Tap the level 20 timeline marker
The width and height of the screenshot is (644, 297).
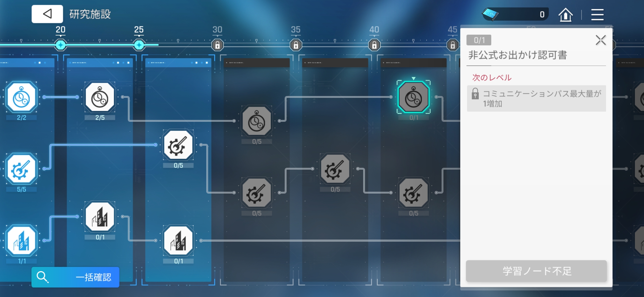[61, 45]
